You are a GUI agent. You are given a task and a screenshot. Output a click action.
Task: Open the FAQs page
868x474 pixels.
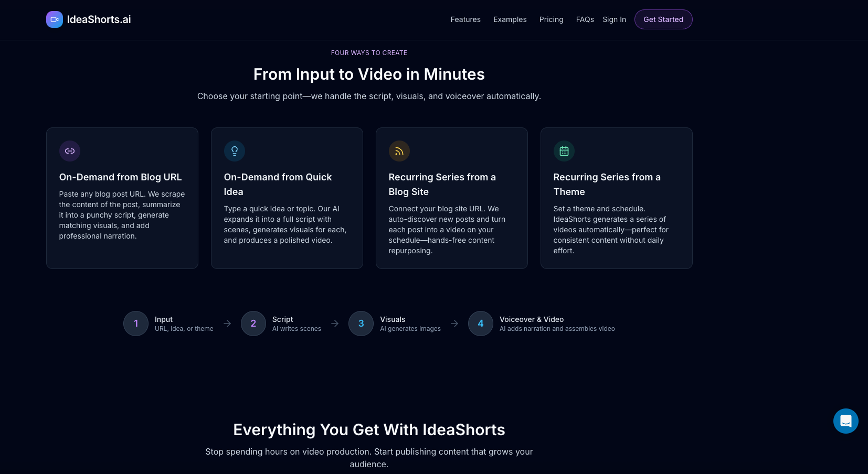coord(585,19)
